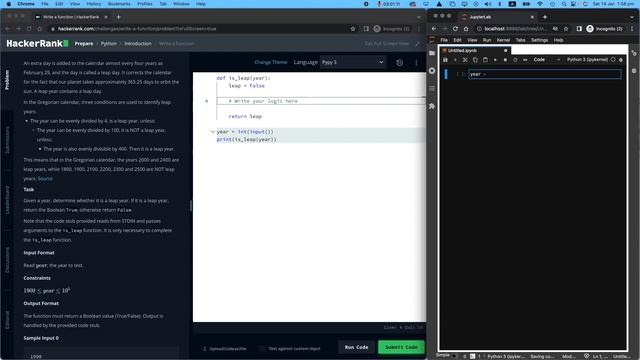The image size is (640, 360).
Task: Open the Problem side tab in HackerRank
Action: [7, 80]
